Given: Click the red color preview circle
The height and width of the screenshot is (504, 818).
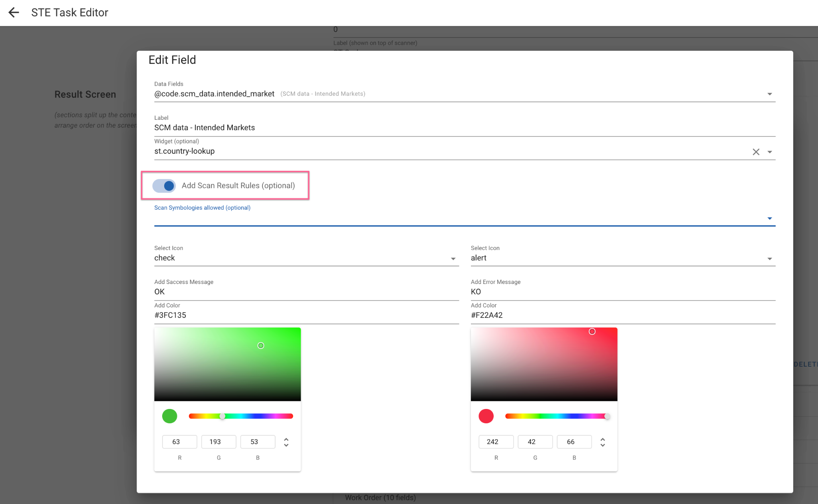Looking at the screenshot, I should point(486,416).
